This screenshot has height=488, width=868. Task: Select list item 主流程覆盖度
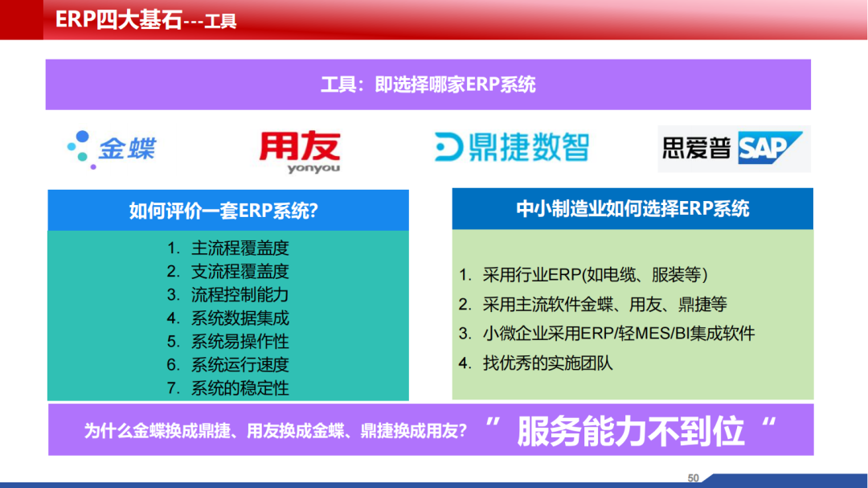coord(239,248)
